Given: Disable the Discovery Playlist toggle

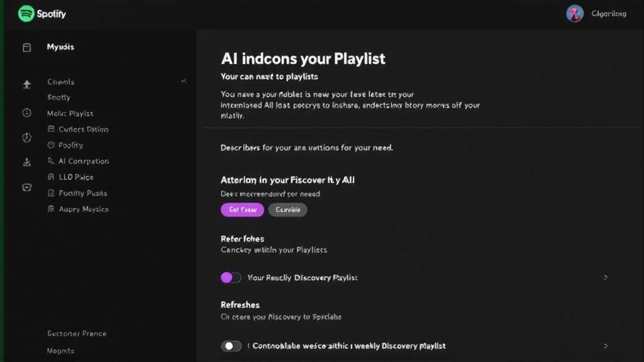Looking at the screenshot, I should point(231,277).
